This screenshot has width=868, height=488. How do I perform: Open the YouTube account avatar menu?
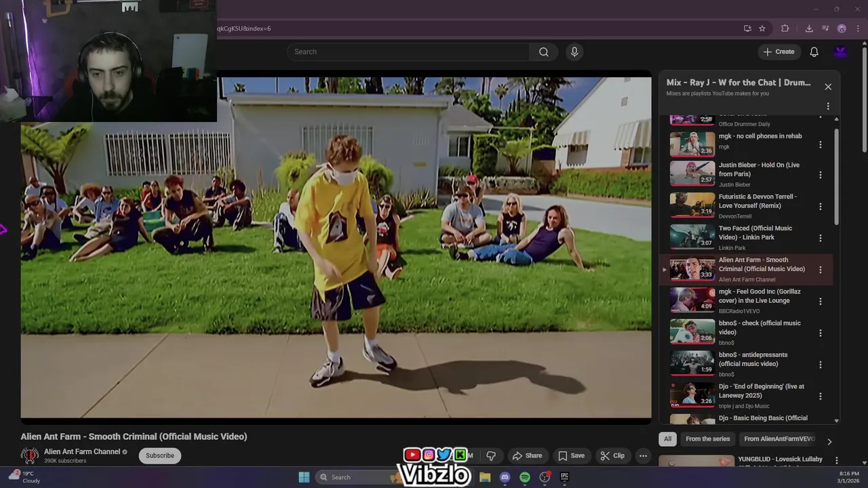click(840, 52)
